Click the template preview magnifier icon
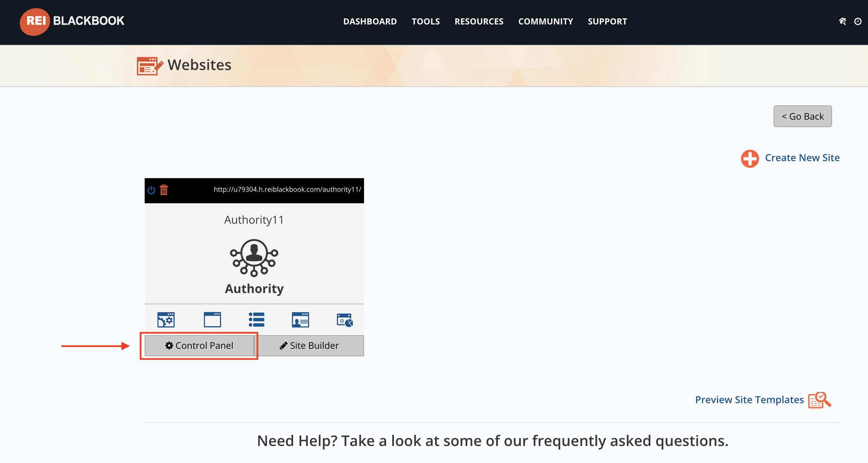This screenshot has height=463, width=868. tap(820, 400)
